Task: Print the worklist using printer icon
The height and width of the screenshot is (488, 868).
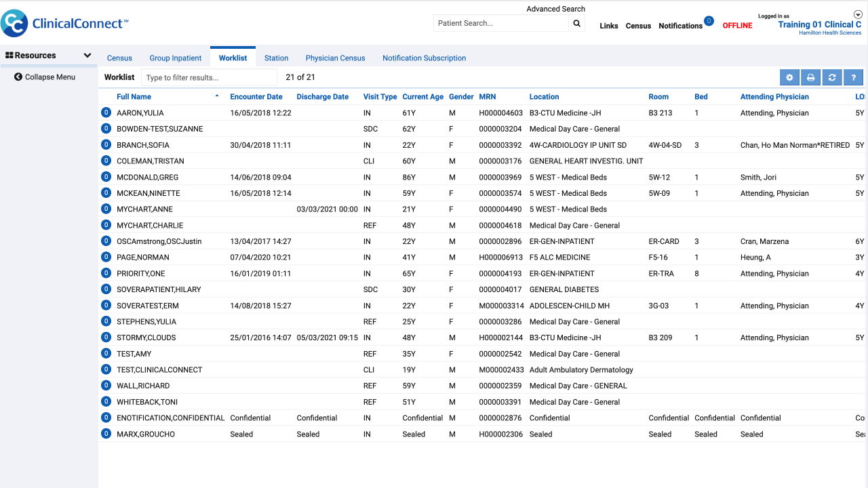Action: pos(810,77)
